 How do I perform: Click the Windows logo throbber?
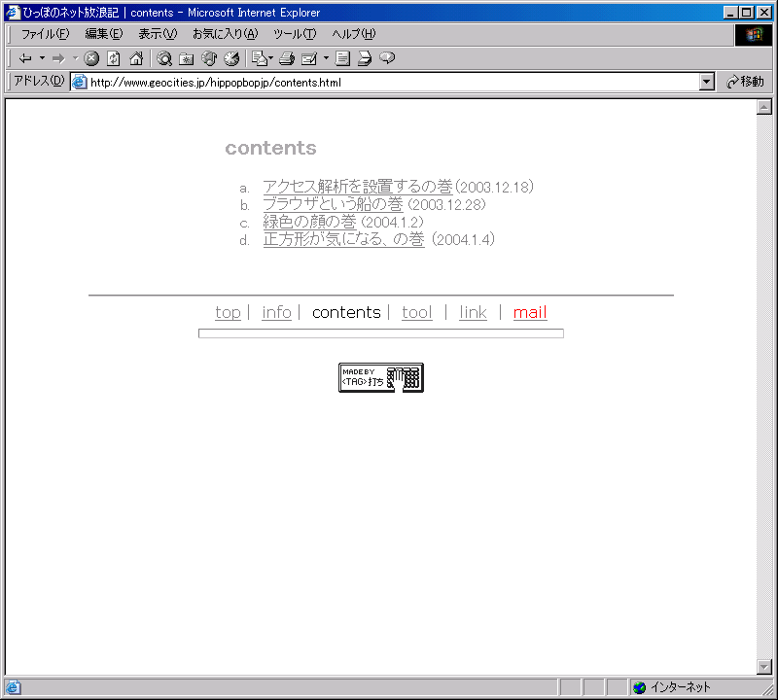(753, 35)
